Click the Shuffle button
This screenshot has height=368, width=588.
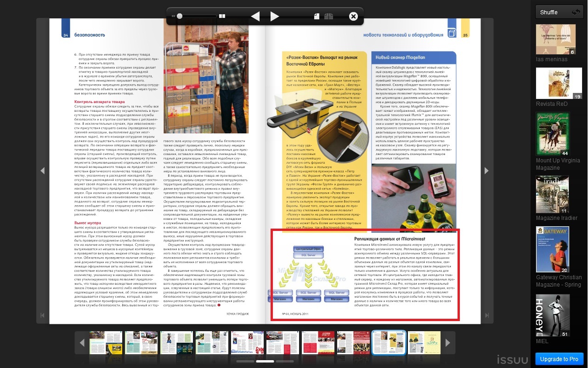pos(559,12)
